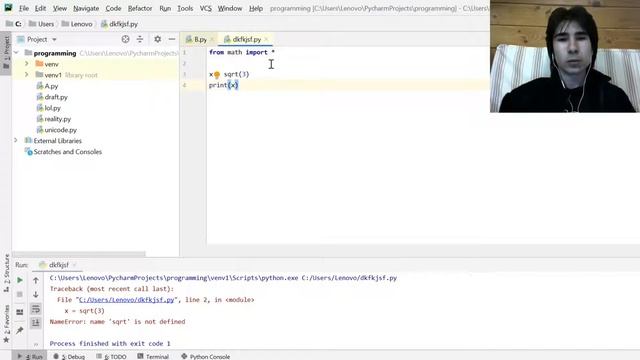Click line 1 'from math import *' in editor
640x360 pixels.
242,52
